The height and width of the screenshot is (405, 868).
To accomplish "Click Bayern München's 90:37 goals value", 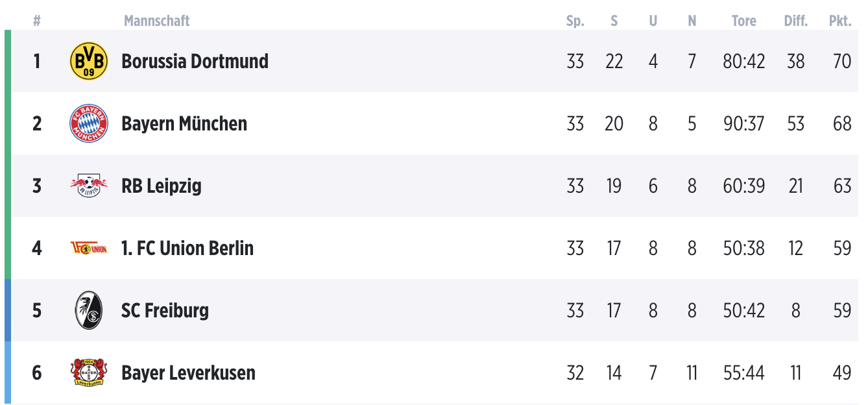I will click(x=744, y=123).
